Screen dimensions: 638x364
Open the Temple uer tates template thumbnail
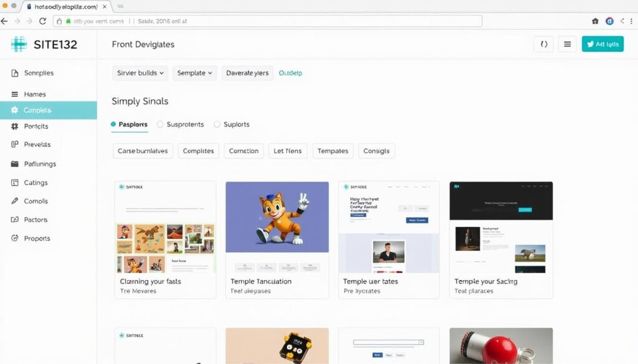389,227
